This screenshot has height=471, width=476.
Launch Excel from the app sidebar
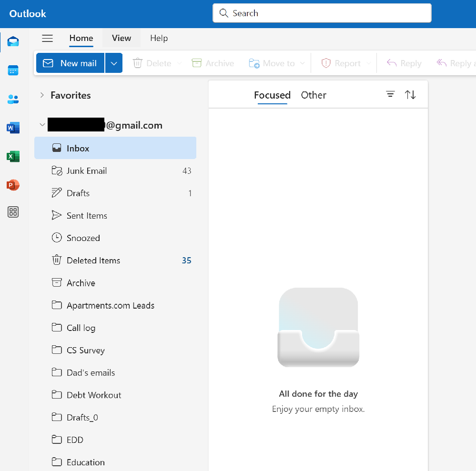[x=13, y=156]
